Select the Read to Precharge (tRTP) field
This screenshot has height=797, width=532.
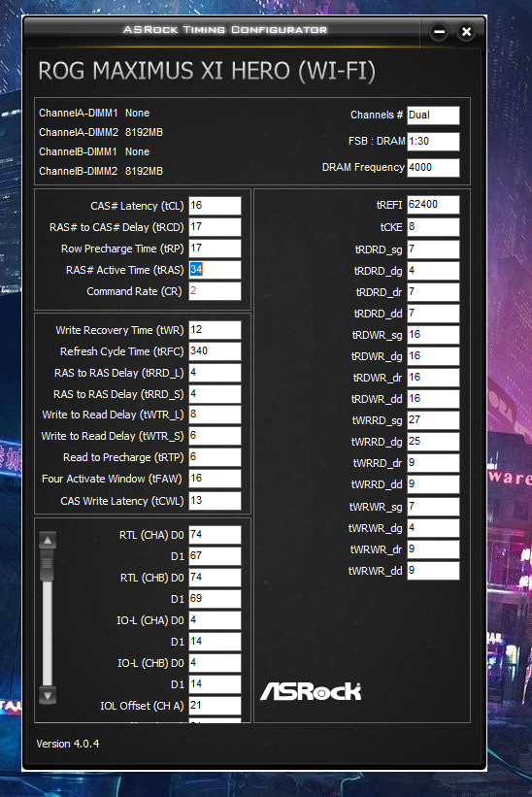(215, 457)
